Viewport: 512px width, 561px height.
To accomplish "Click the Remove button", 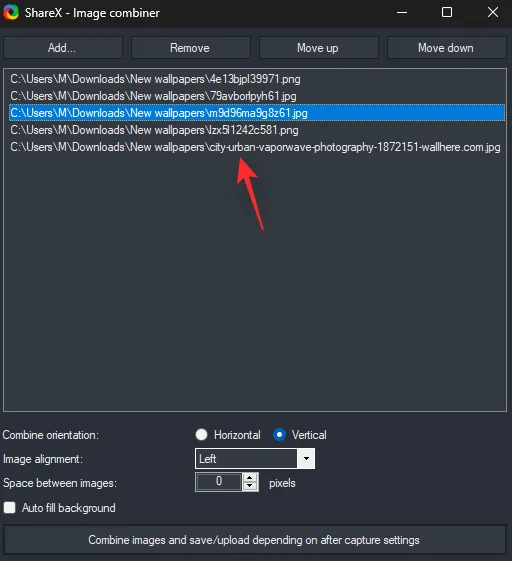I will (x=190, y=48).
